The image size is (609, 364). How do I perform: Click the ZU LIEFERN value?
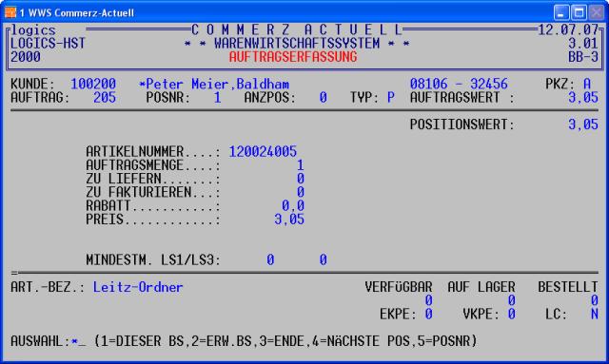(x=301, y=179)
